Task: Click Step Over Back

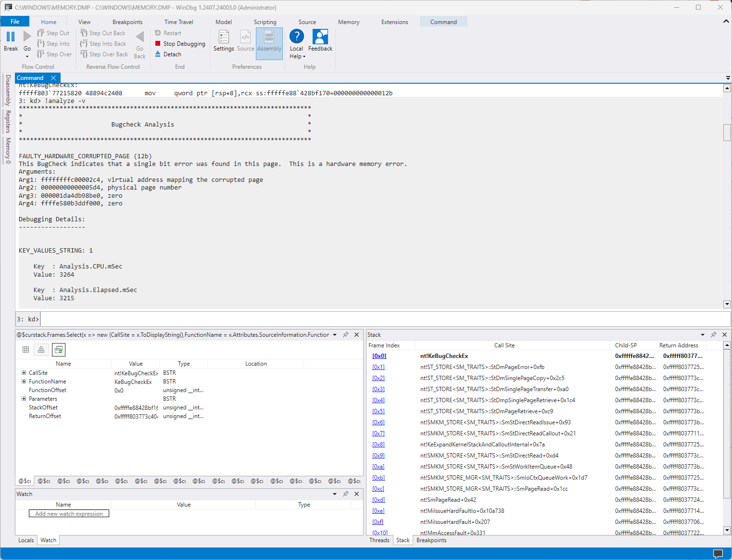Action: 104,54
